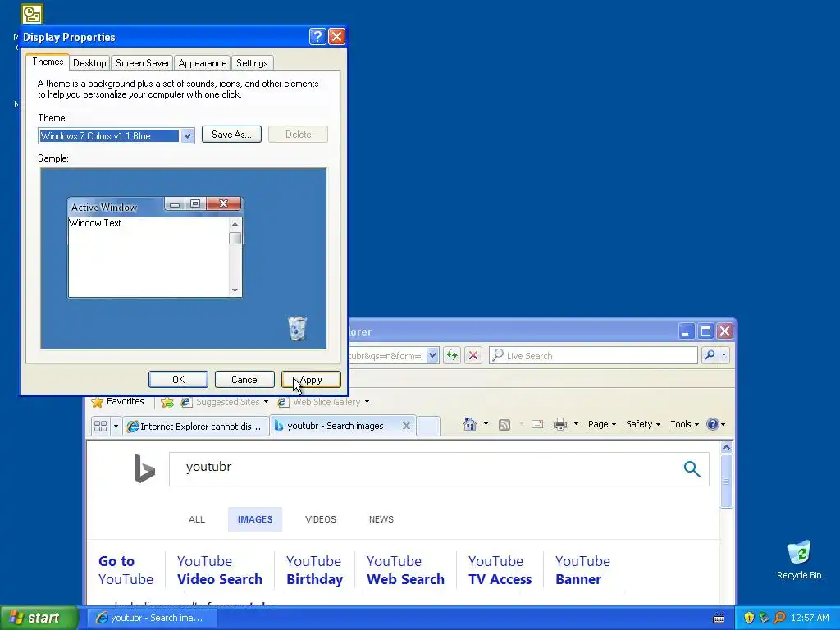Switch to the Desktop tab
The height and width of the screenshot is (630, 840).
click(x=89, y=62)
